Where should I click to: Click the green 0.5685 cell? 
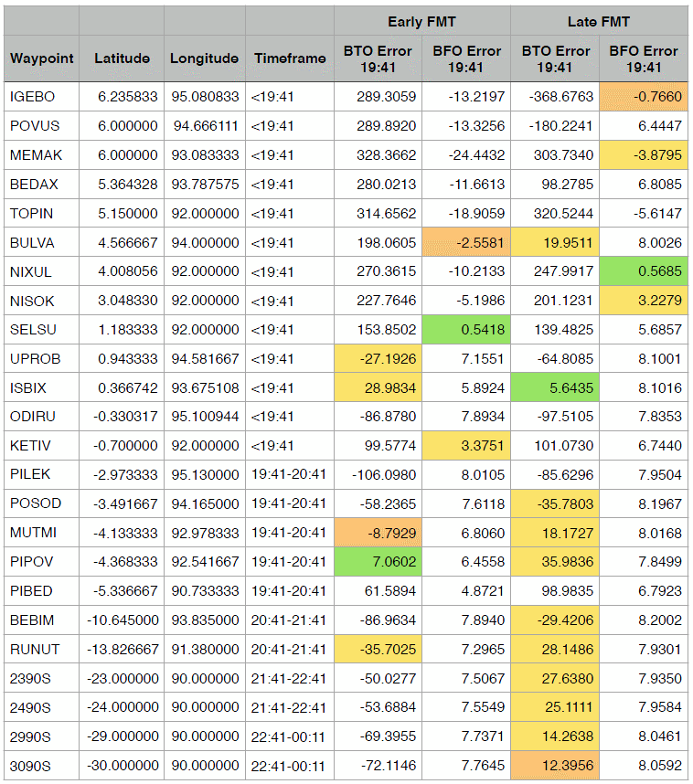pyautogui.click(x=644, y=271)
